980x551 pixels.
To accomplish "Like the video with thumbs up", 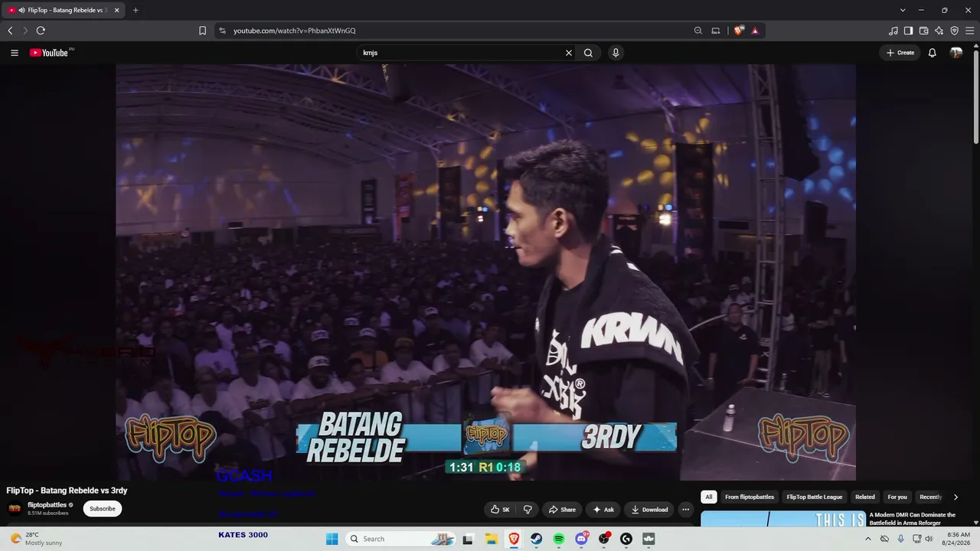I will (x=499, y=510).
